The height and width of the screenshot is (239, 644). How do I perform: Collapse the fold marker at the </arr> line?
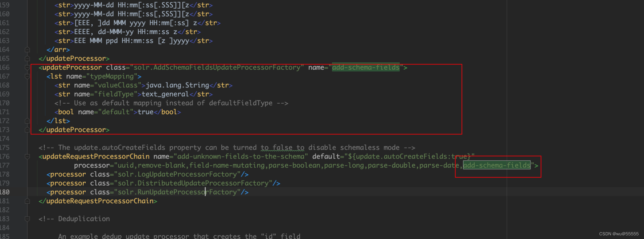pyautogui.click(x=27, y=50)
